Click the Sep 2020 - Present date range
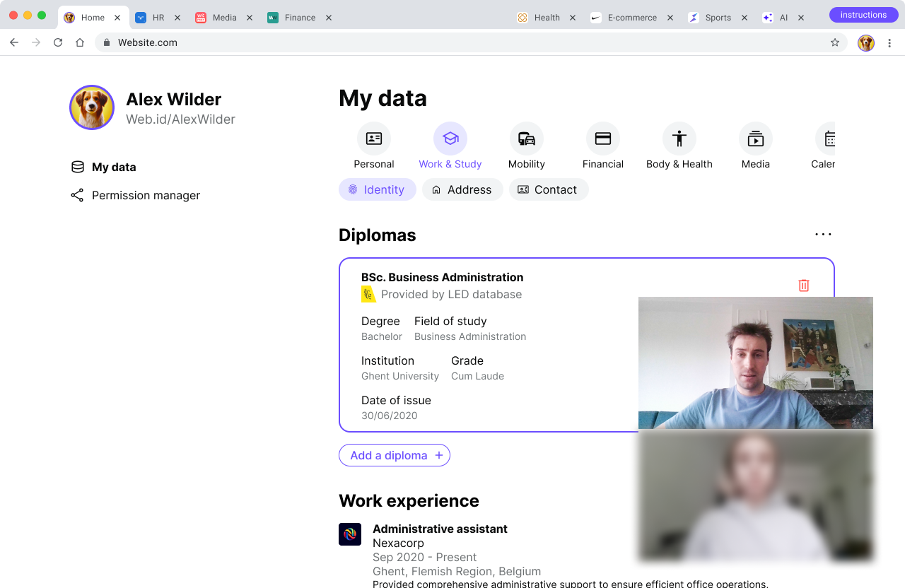Image resolution: width=905 pixels, height=588 pixels. (x=425, y=557)
